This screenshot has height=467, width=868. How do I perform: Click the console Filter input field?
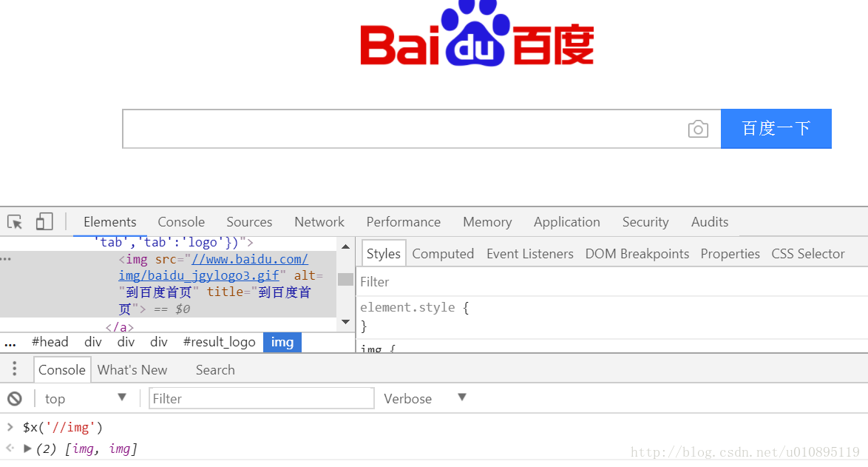(261, 398)
